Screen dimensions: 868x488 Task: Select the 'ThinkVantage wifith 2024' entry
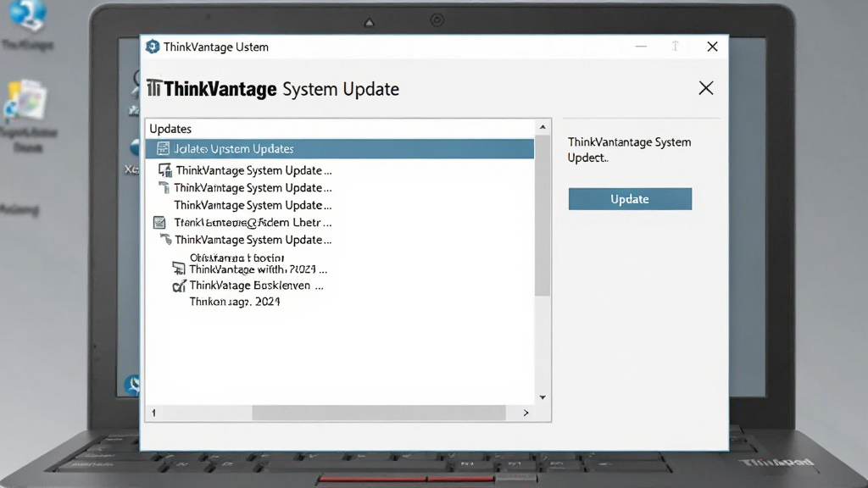(258, 269)
